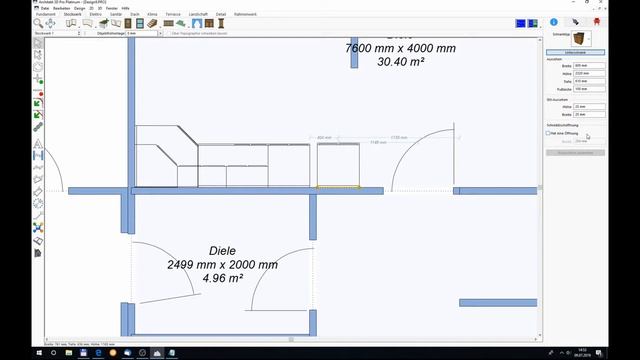Select the highlighted cabinet in the floor plan

click(x=338, y=165)
